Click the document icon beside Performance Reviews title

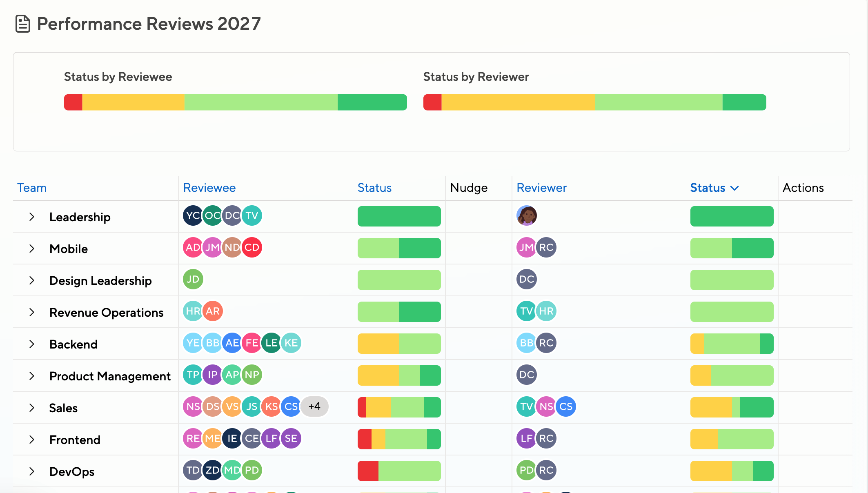pyautogui.click(x=23, y=24)
